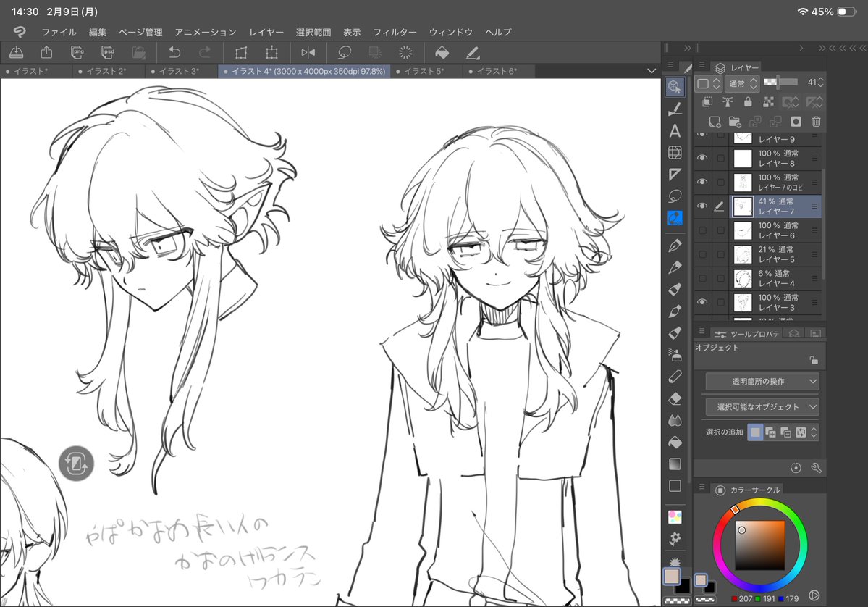Select the Airbrush spray tool

coord(675,354)
